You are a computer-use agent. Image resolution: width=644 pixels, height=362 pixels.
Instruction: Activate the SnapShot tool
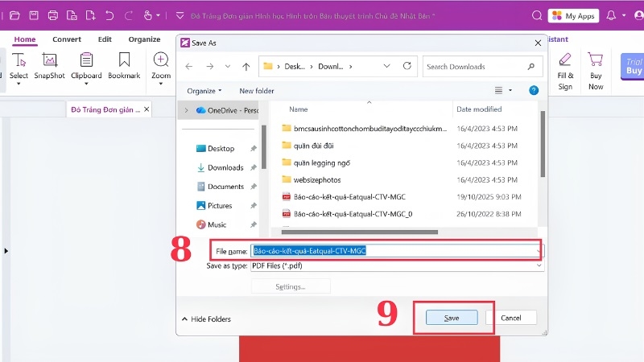pyautogui.click(x=49, y=66)
